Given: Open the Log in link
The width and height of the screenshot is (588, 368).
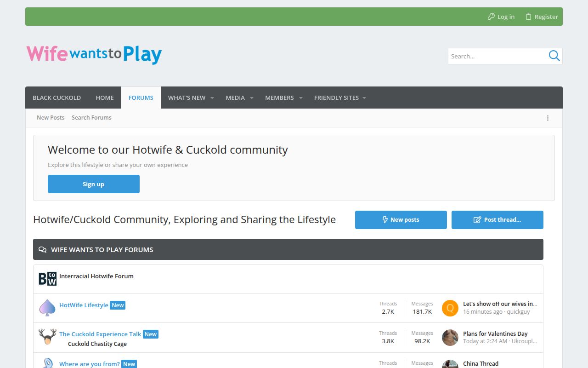Looking at the screenshot, I should (501, 17).
